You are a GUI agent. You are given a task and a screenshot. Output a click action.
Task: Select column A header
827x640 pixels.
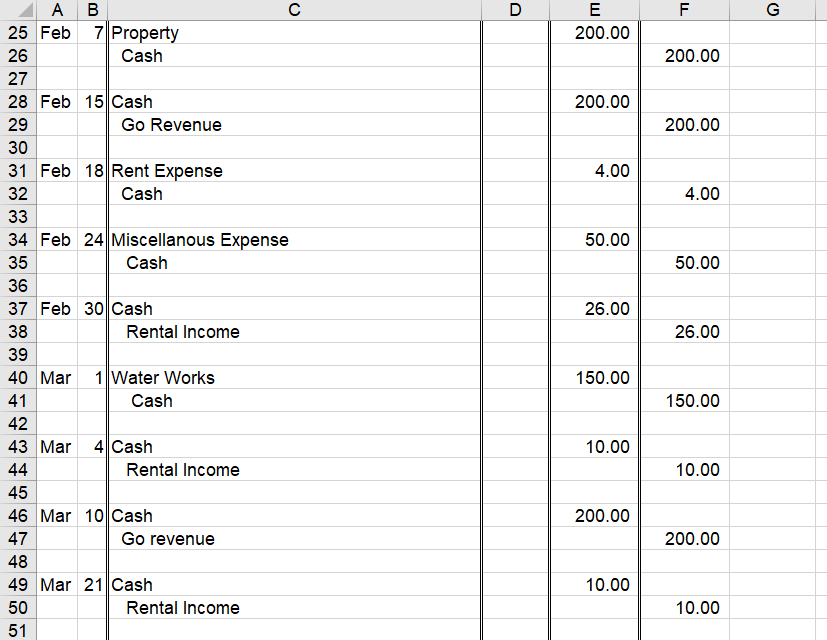click(x=57, y=10)
